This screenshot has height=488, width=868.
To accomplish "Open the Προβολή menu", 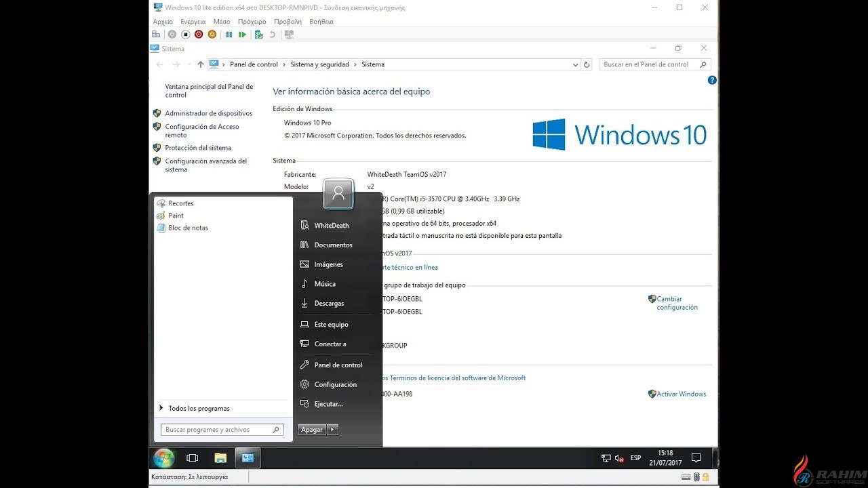I will tap(288, 22).
